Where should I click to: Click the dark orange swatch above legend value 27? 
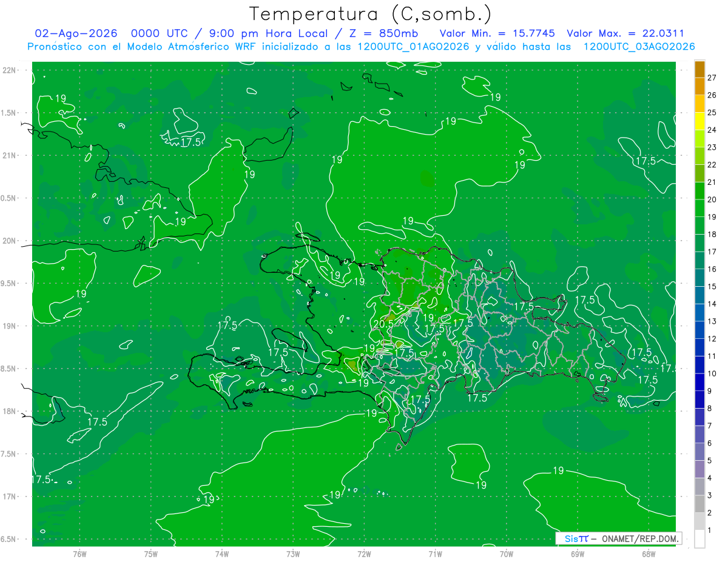click(x=699, y=69)
